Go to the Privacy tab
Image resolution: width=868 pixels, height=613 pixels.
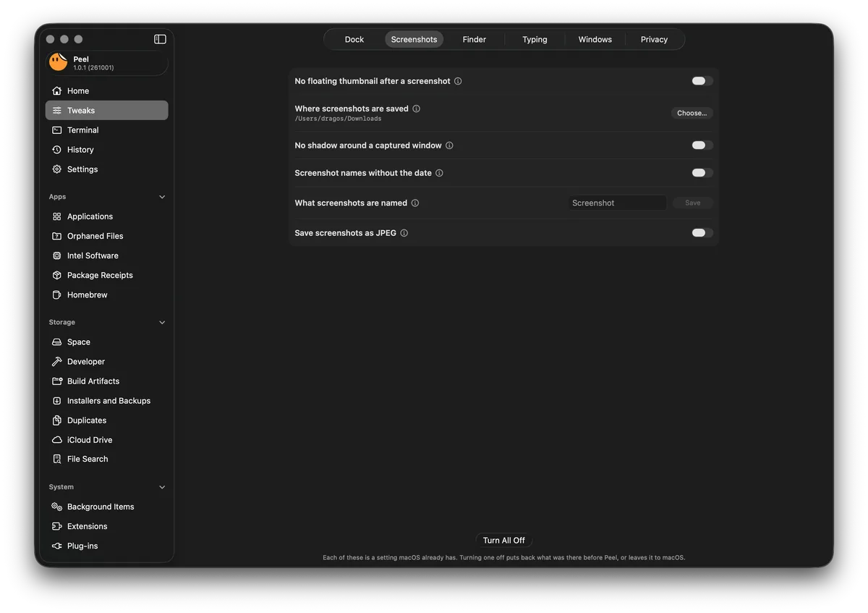tap(654, 39)
